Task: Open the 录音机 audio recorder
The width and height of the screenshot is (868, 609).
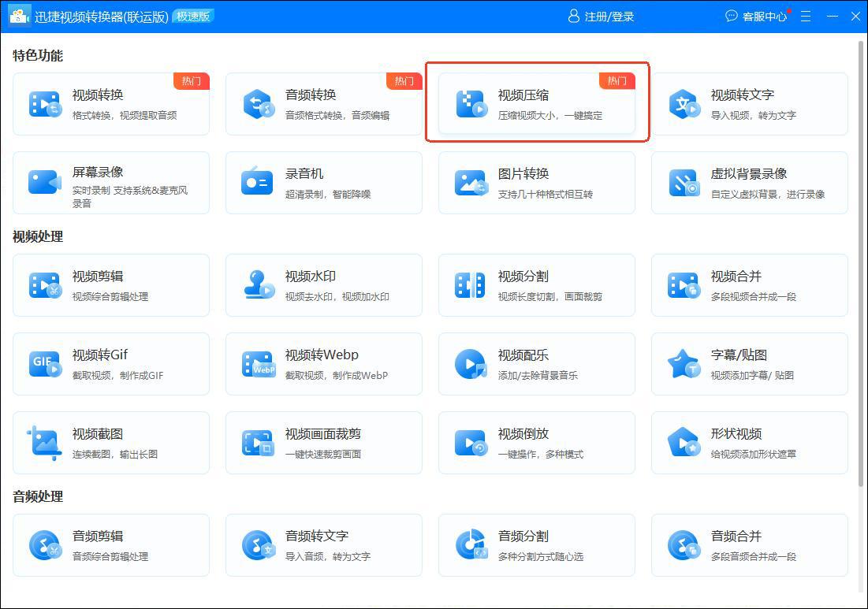Action: pyautogui.click(x=324, y=183)
